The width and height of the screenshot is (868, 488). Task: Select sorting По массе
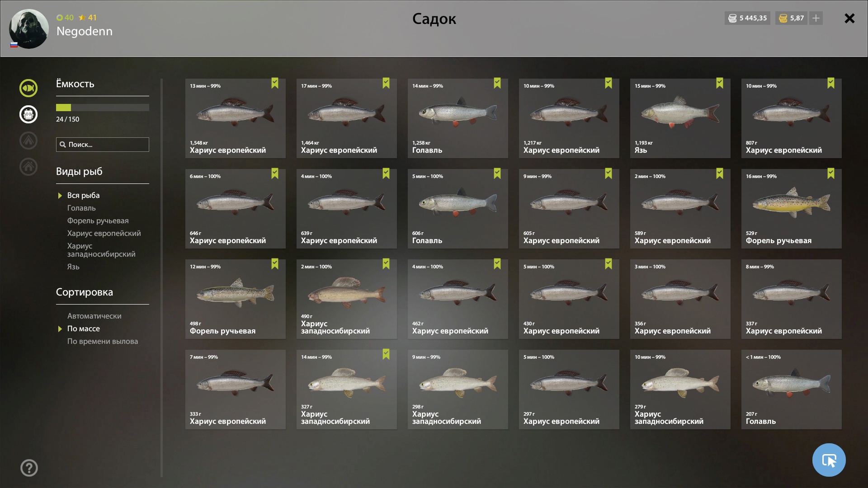[84, 328]
